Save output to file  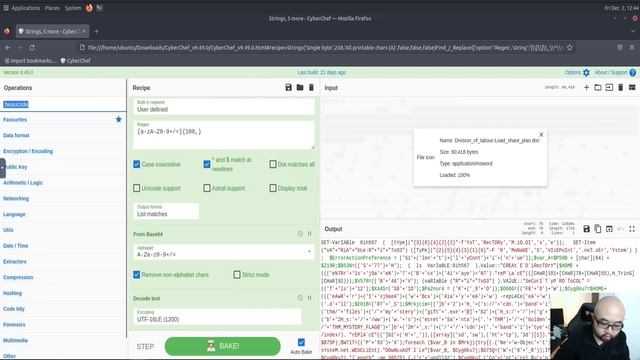coord(586,229)
